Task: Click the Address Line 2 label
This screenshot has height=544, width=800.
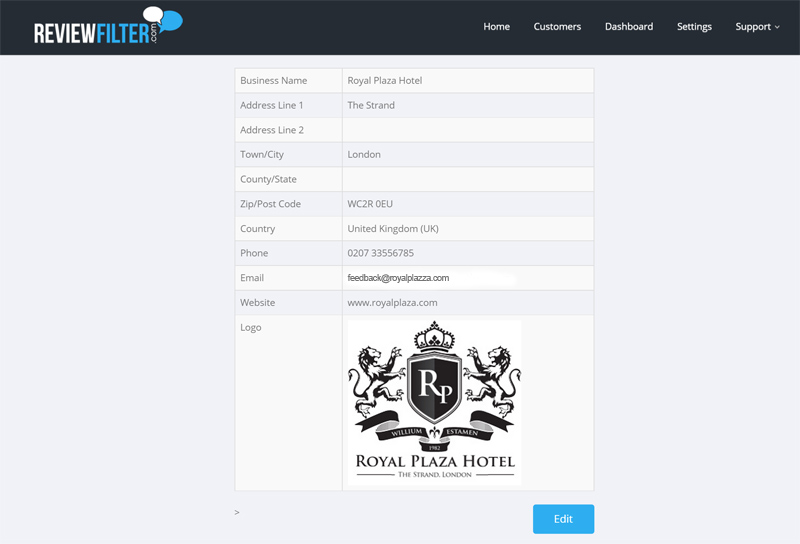Action: point(272,130)
